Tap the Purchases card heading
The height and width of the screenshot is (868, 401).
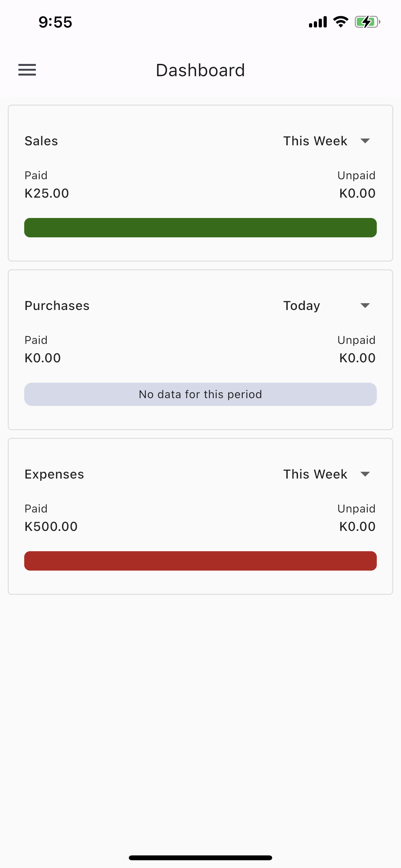57,305
